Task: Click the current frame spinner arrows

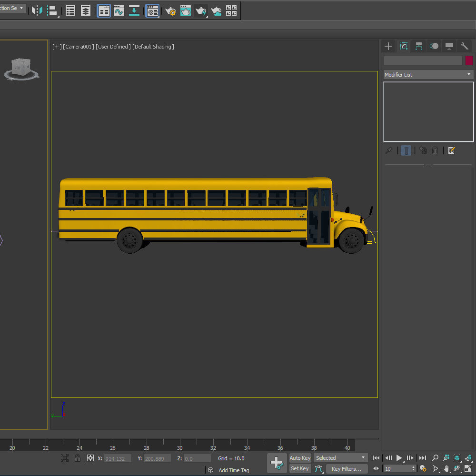Action: click(413, 469)
